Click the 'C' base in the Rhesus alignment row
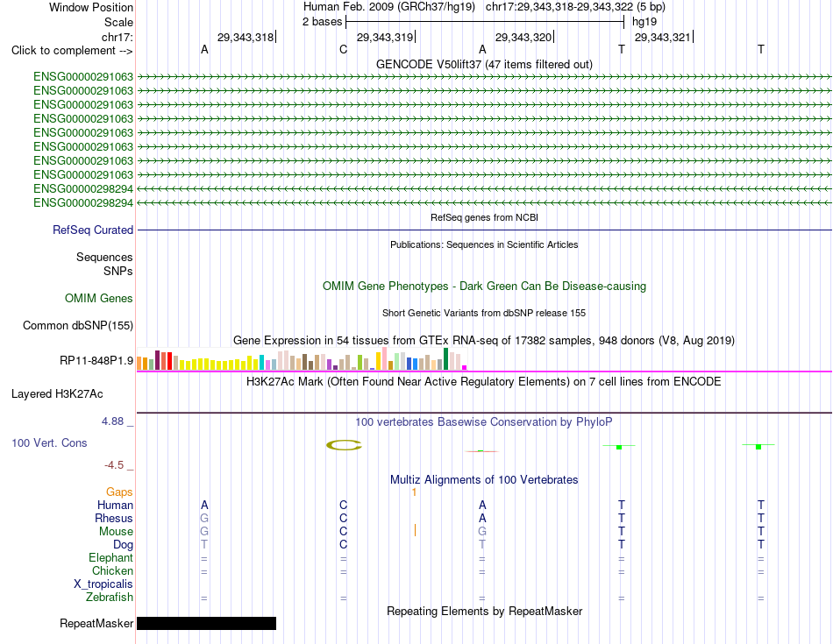The width and height of the screenshot is (833, 644). coord(343,518)
